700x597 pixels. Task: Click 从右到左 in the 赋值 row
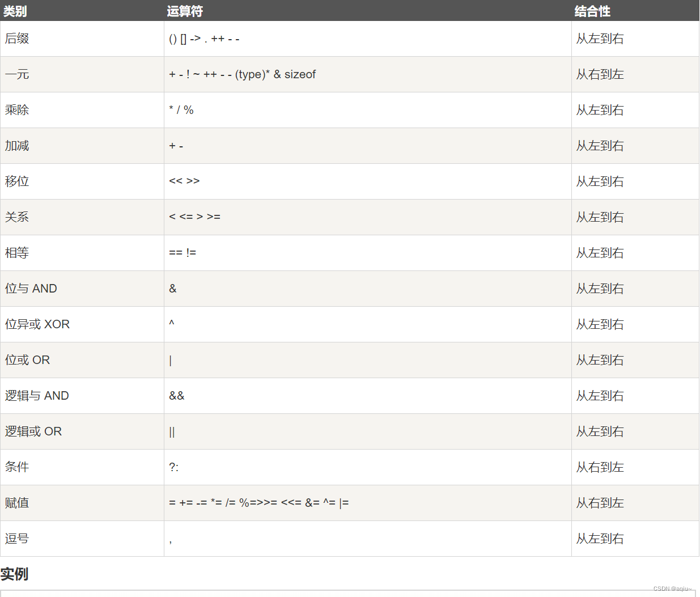(x=600, y=503)
